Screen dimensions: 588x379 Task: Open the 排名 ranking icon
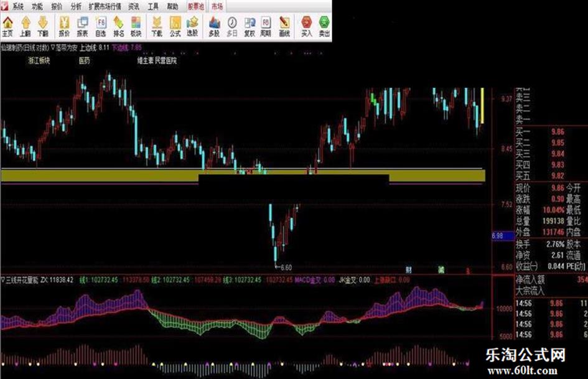118,26
